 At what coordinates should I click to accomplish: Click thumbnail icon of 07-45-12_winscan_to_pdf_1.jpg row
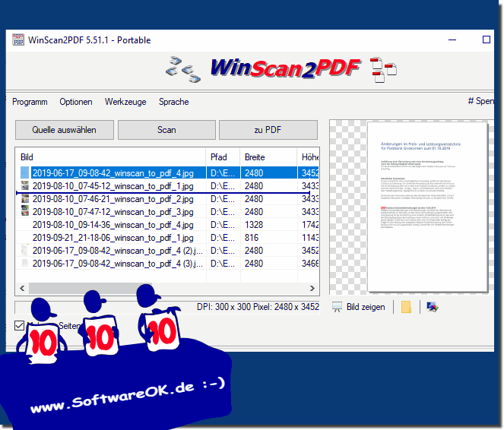click(x=25, y=185)
